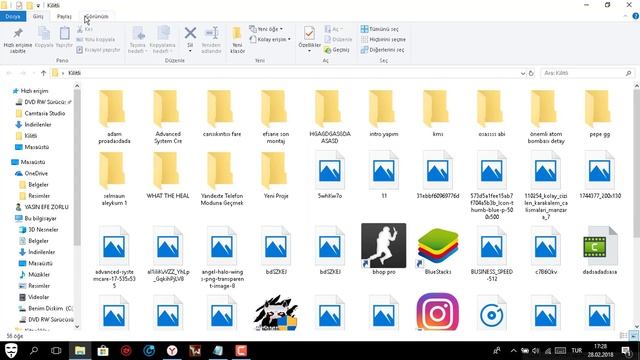Open Camtasia from taskbar
Viewport: 640px width, 360px height.
(x=241, y=351)
